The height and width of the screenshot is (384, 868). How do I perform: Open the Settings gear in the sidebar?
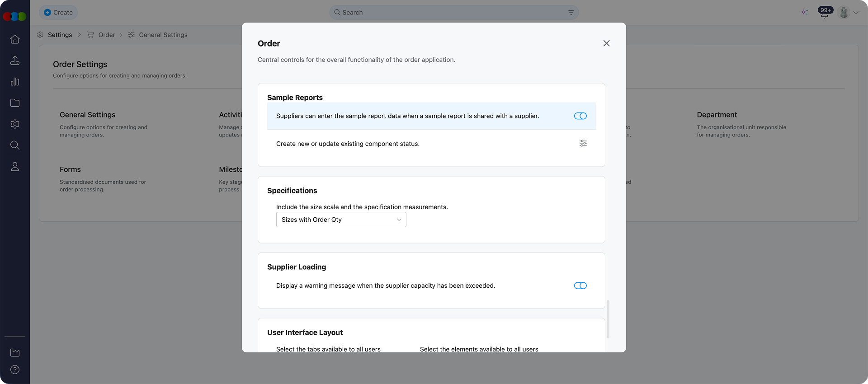click(x=15, y=124)
